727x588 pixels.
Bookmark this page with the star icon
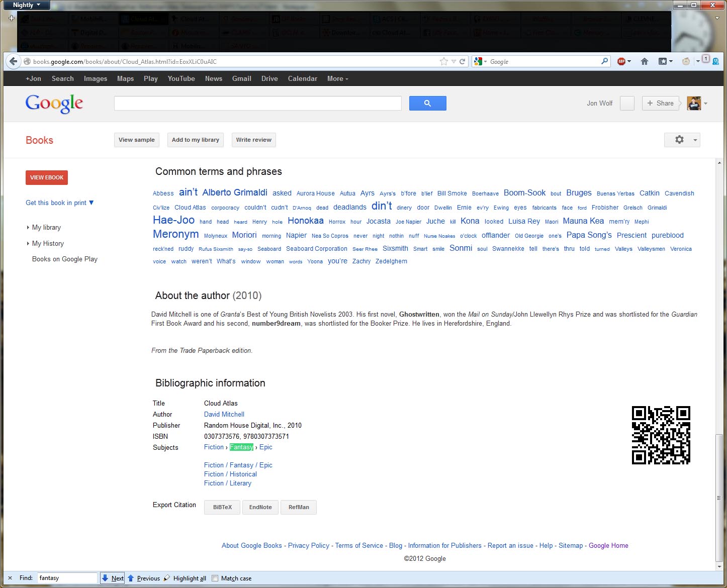(443, 61)
